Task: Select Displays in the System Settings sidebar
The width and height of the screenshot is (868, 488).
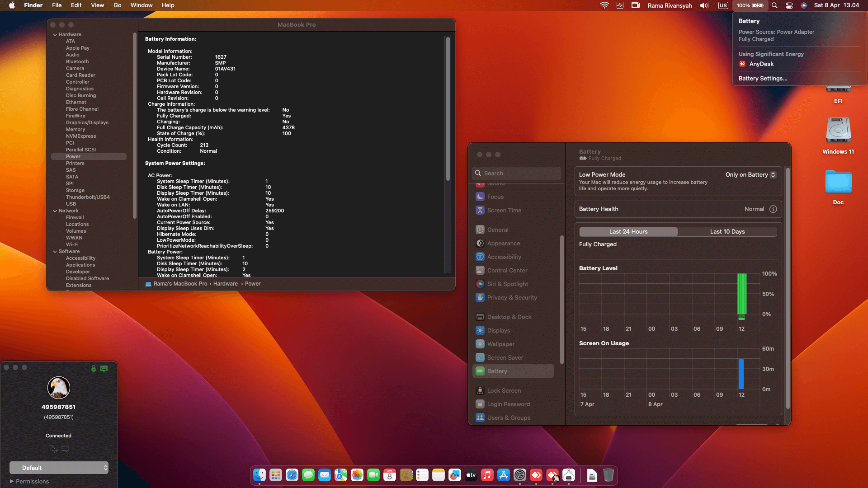Action: click(498, 330)
